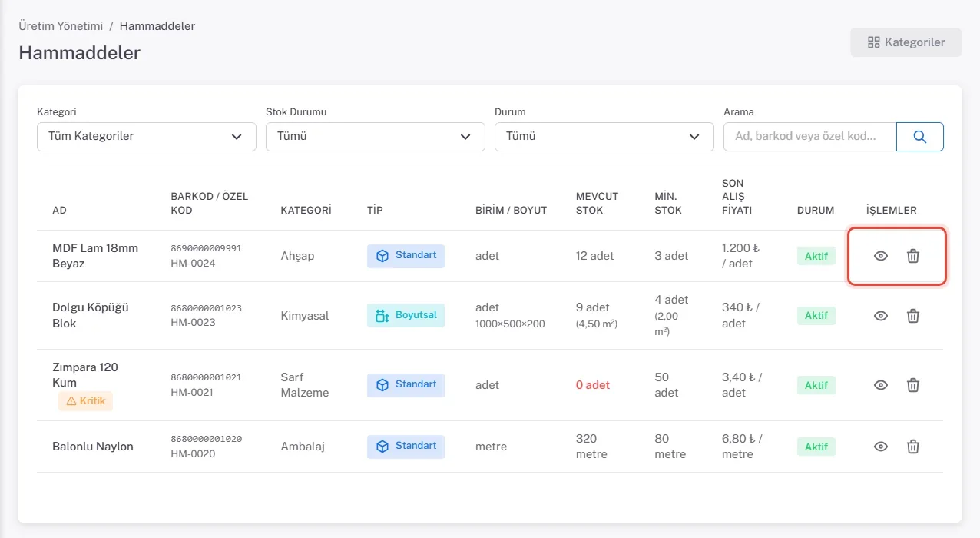Open the Durum filter dropdown

pos(604,137)
